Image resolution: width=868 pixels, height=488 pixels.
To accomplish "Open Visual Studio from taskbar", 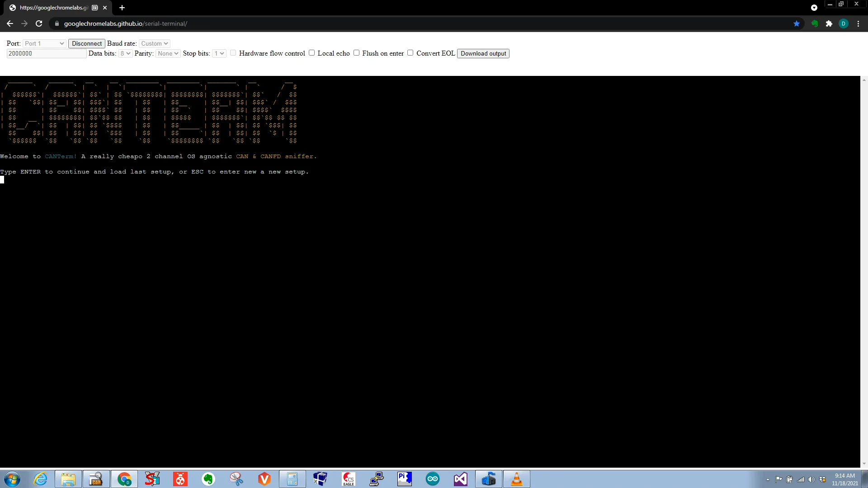I will click(x=461, y=479).
